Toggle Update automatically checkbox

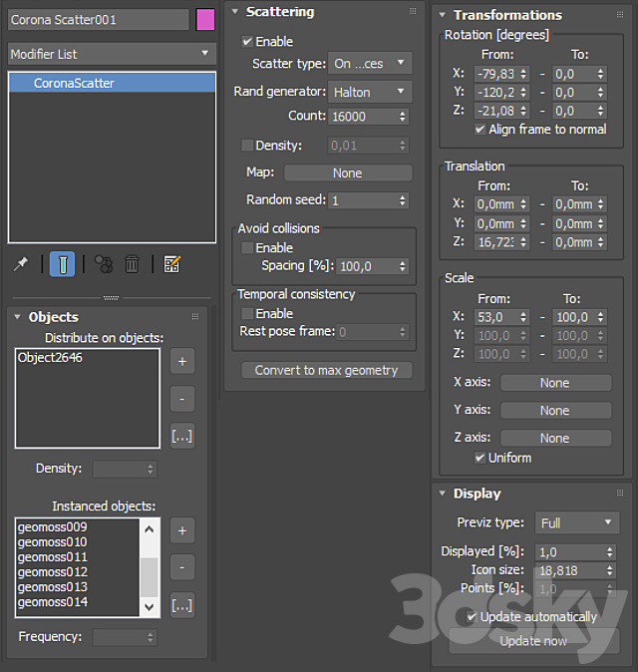(472, 617)
